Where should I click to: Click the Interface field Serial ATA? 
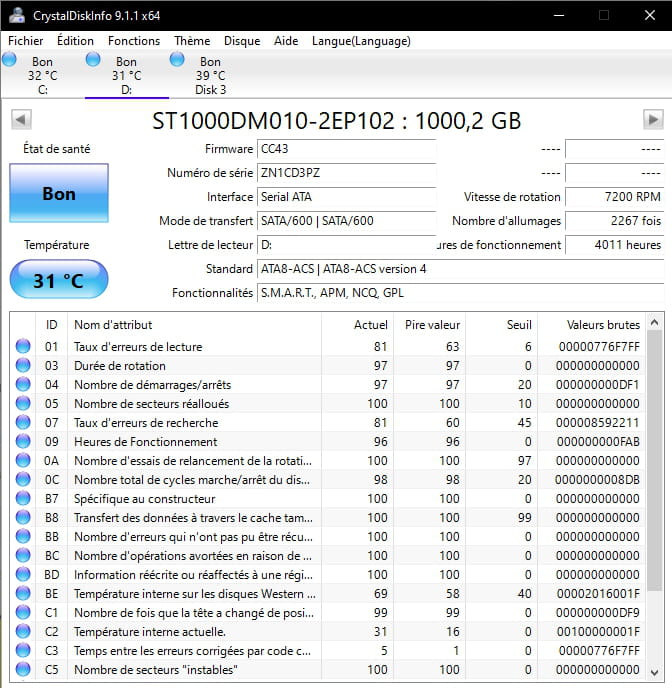click(x=347, y=197)
